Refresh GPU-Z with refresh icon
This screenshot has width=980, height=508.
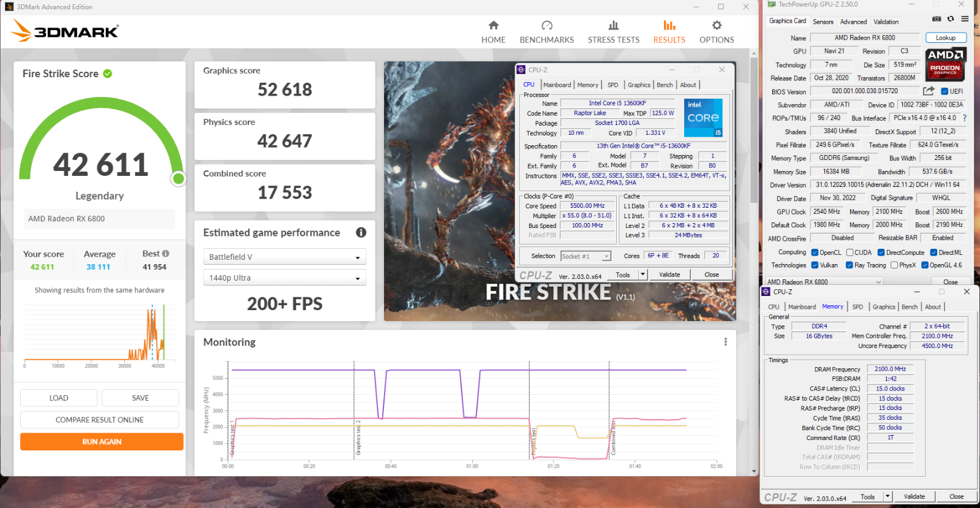[951, 19]
